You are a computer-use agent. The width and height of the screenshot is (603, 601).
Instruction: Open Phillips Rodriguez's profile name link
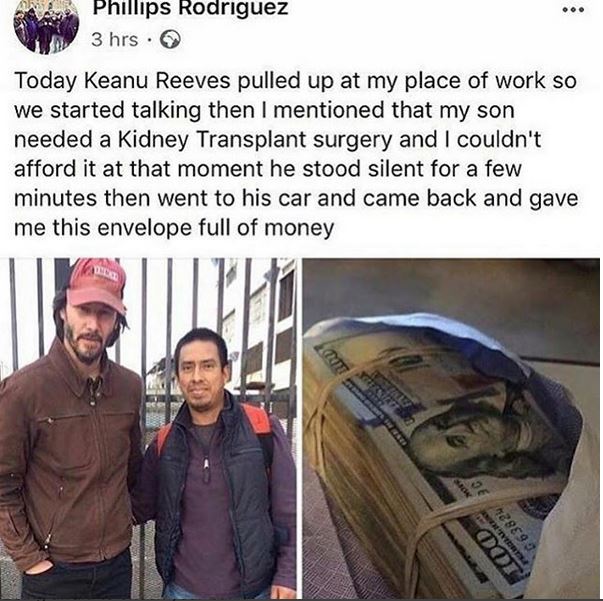[x=190, y=7]
